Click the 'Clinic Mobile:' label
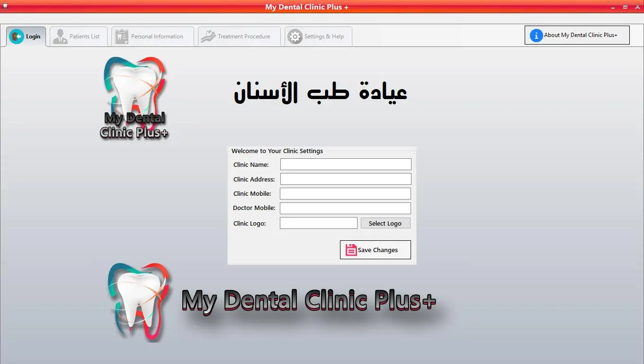 [252, 194]
